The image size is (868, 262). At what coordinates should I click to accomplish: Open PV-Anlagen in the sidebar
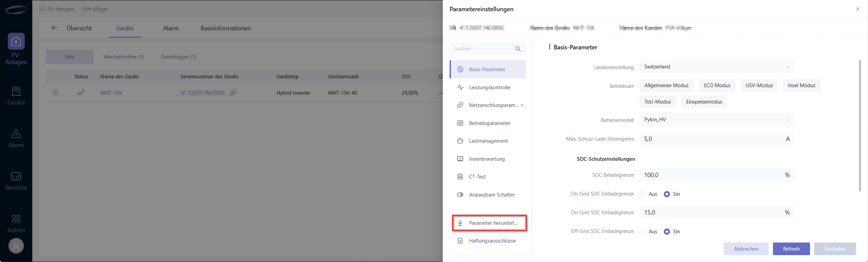[16, 49]
